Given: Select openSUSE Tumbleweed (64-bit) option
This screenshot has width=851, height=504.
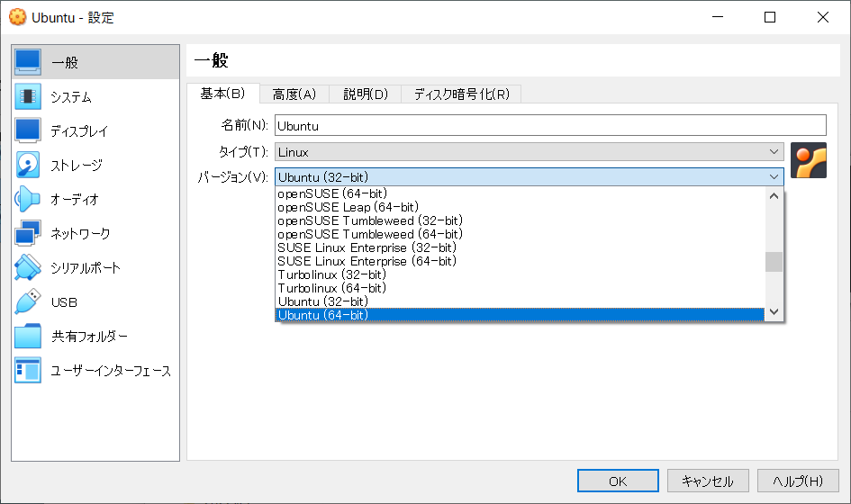Looking at the screenshot, I should point(520,234).
